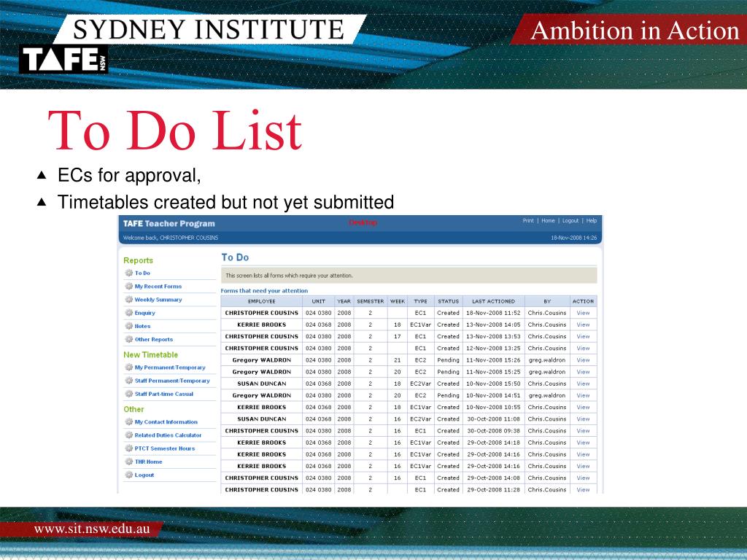The width and height of the screenshot is (747, 560).
Task: Click the LAST ACTIONED column header
Action: pyautogui.click(x=493, y=301)
